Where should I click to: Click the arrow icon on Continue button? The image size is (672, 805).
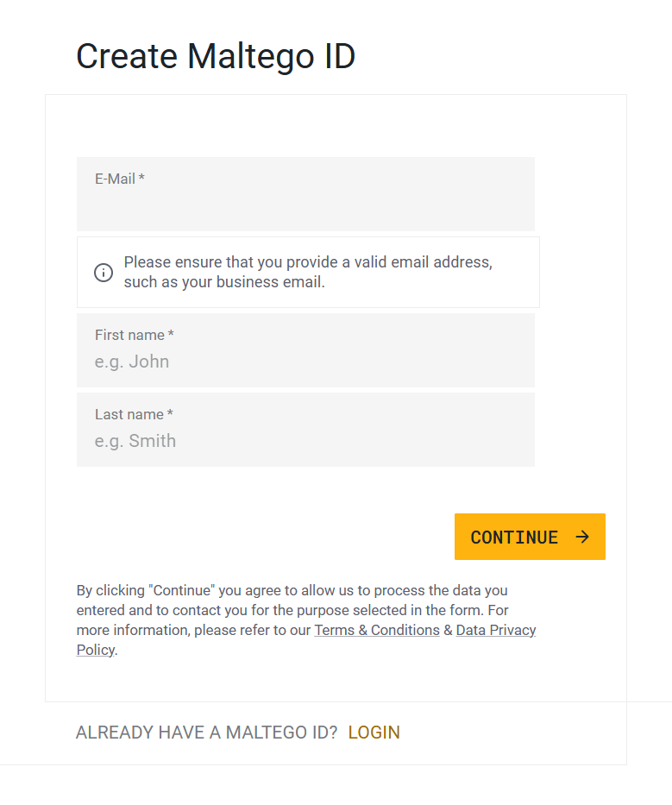tap(582, 537)
